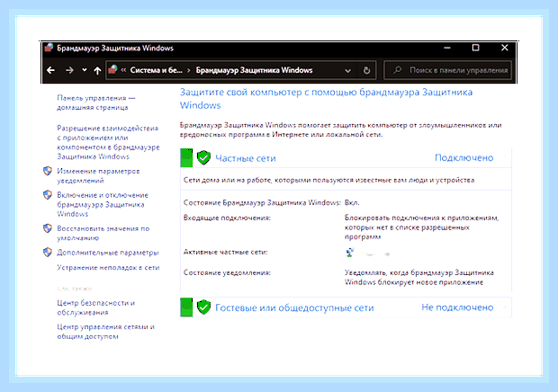The width and height of the screenshot is (558, 392).
Task: Click the Control Panel icon in address bar
Action: 112,69
